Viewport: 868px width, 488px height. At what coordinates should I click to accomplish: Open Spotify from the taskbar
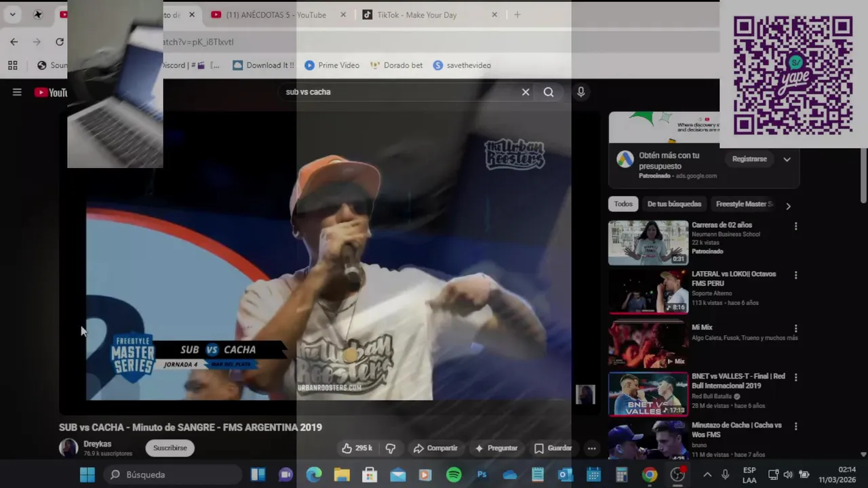pos(454,474)
